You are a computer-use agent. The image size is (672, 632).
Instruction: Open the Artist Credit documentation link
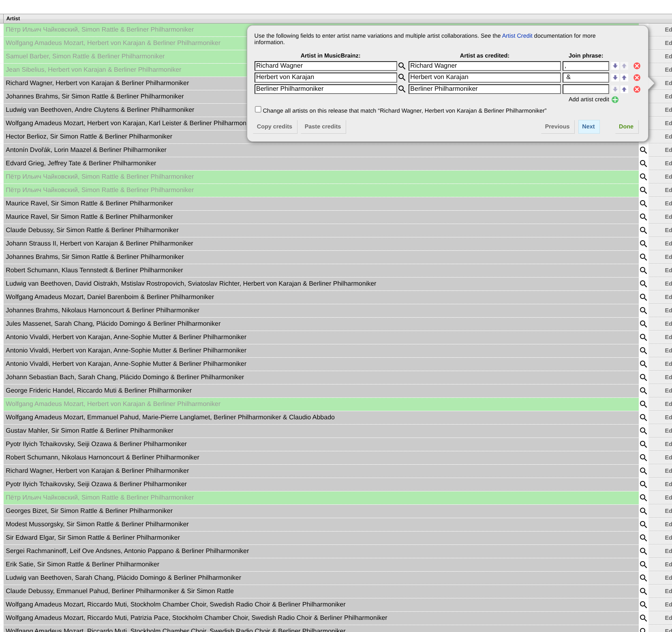(517, 36)
